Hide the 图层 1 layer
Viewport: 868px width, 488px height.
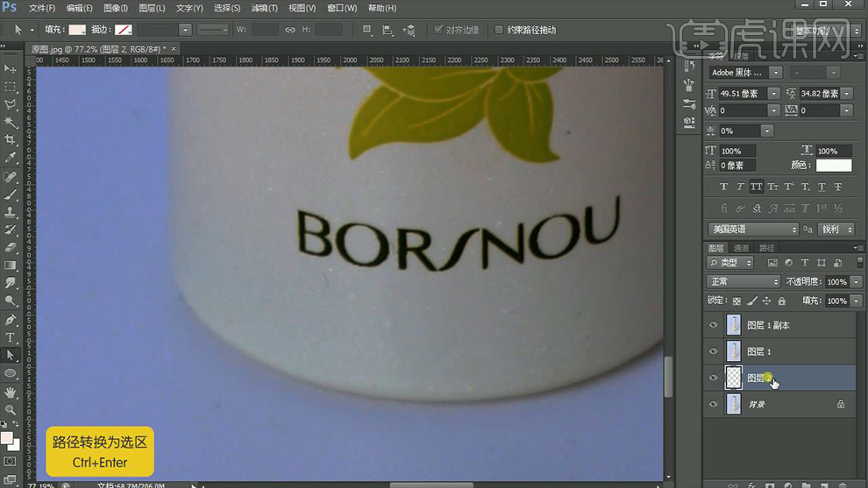pyautogui.click(x=713, y=351)
